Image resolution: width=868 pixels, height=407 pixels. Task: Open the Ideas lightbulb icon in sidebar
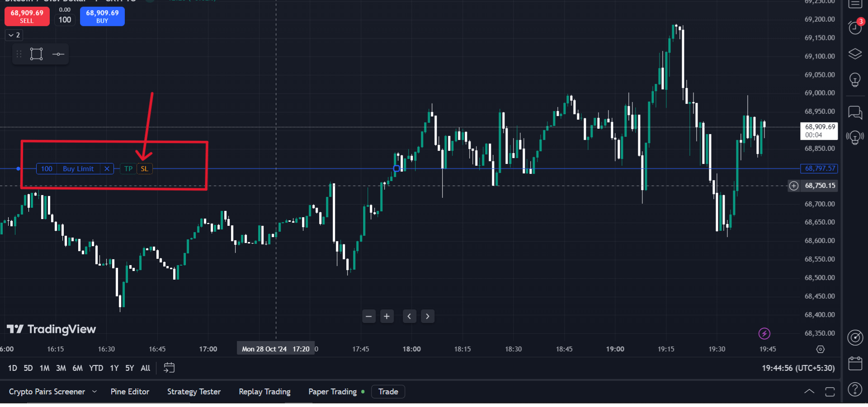tap(855, 80)
